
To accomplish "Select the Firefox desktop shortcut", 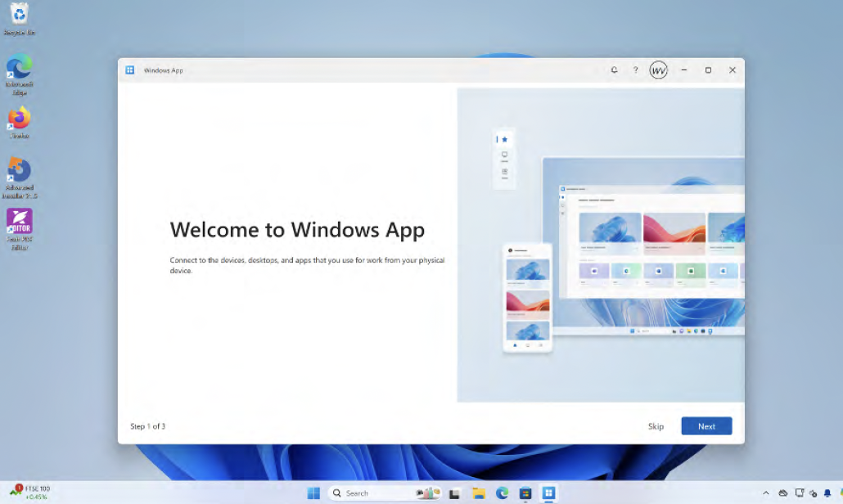I will pyautogui.click(x=20, y=123).
